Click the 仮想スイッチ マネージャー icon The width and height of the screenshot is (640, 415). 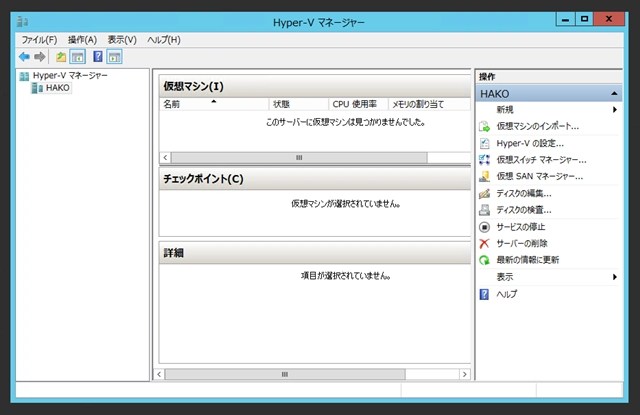tap(484, 160)
